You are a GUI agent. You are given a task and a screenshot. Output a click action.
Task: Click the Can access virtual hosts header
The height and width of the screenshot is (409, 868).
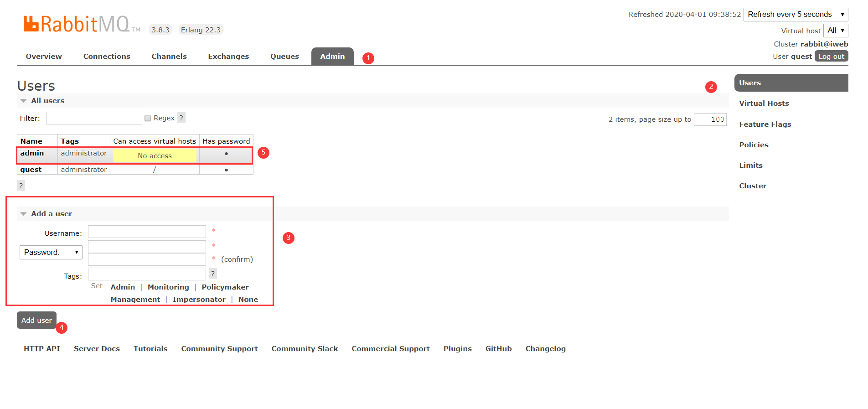(x=155, y=141)
